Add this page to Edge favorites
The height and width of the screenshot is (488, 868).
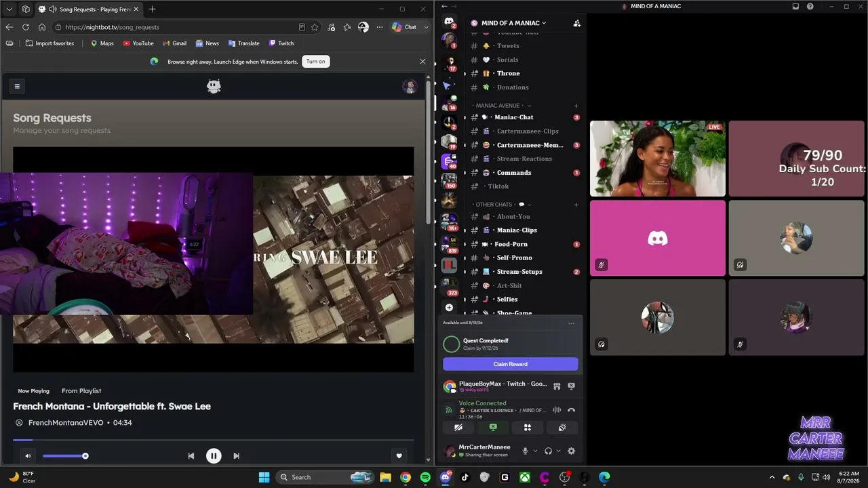[x=315, y=27]
